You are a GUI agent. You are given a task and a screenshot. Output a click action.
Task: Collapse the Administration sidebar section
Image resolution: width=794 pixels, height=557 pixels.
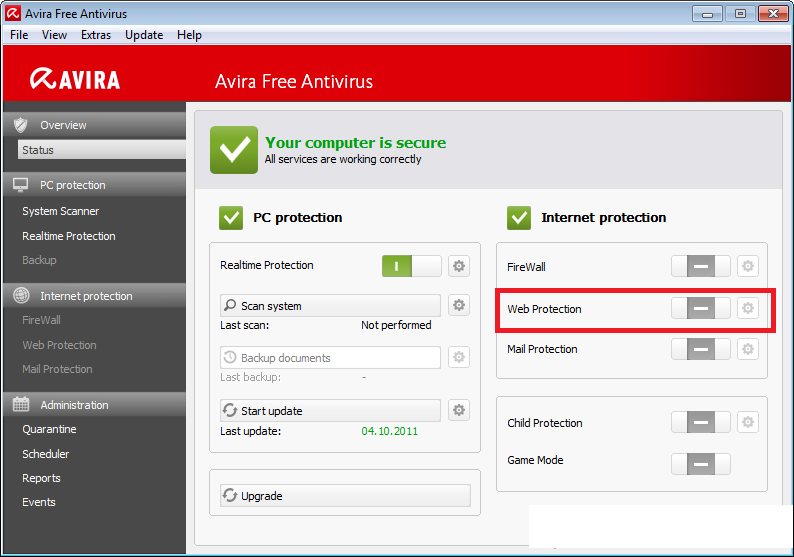pyautogui.click(x=95, y=405)
